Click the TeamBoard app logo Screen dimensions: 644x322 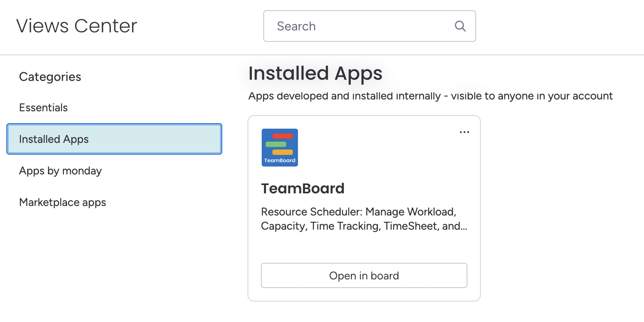click(x=280, y=147)
